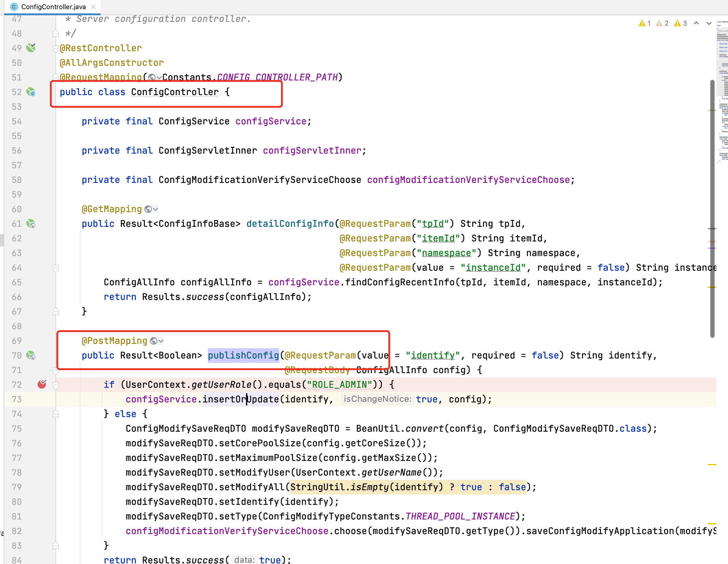
Task: Click the ConfigController class name
Action: [175, 92]
